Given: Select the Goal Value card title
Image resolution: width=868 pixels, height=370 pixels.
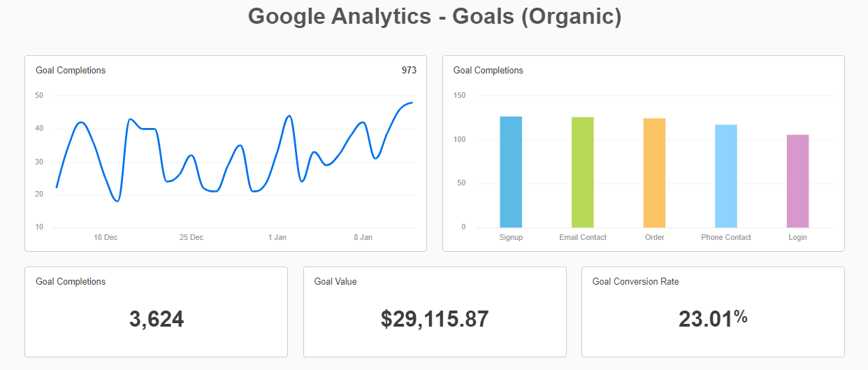Looking at the screenshot, I should (335, 281).
